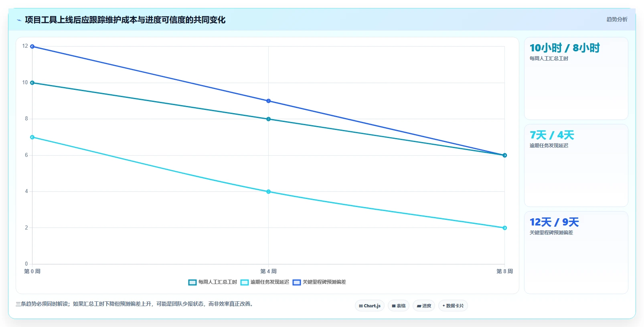
Task: Select the week 0 data point at value 12
Action: click(32, 47)
